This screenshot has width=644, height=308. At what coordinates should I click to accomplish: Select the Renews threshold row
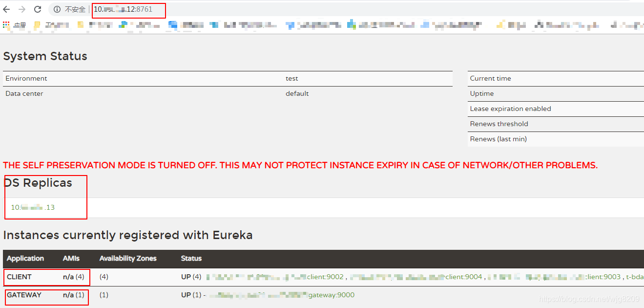pyautogui.click(x=556, y=124)
